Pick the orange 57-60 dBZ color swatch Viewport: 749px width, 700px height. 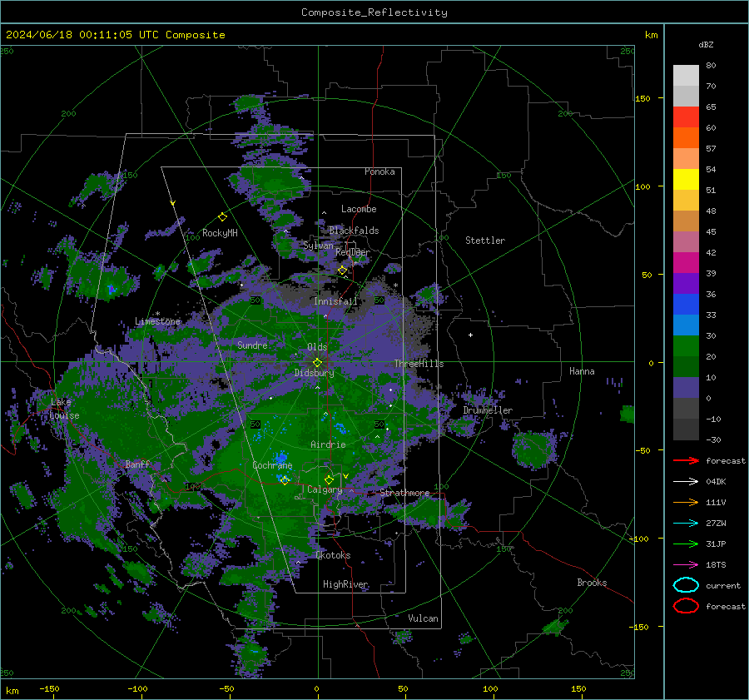[686, 137]
